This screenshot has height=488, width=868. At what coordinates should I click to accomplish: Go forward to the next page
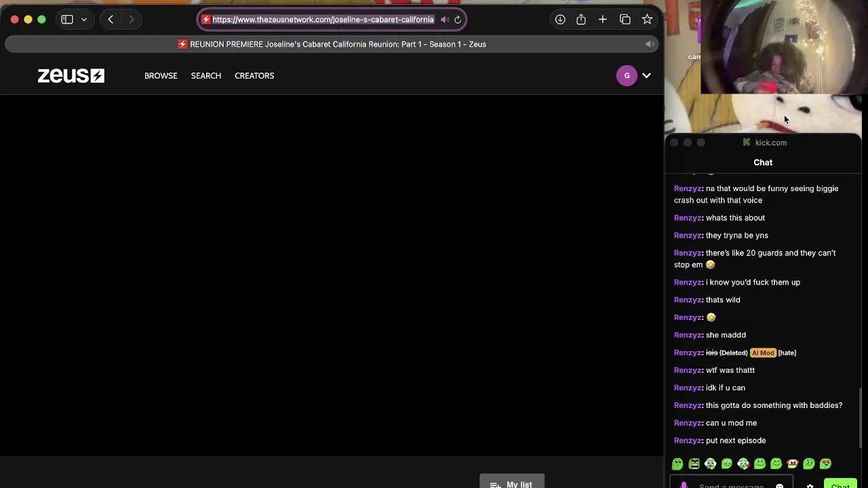(x=131, y=20)
